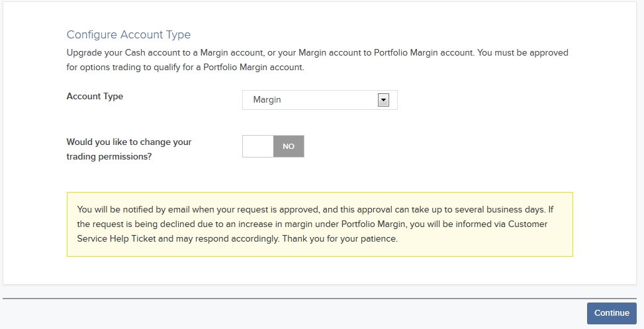The width and height of the screenshot is (644, 329).
Task: Click the 'Account Type' field label
Action: (95, 97)
